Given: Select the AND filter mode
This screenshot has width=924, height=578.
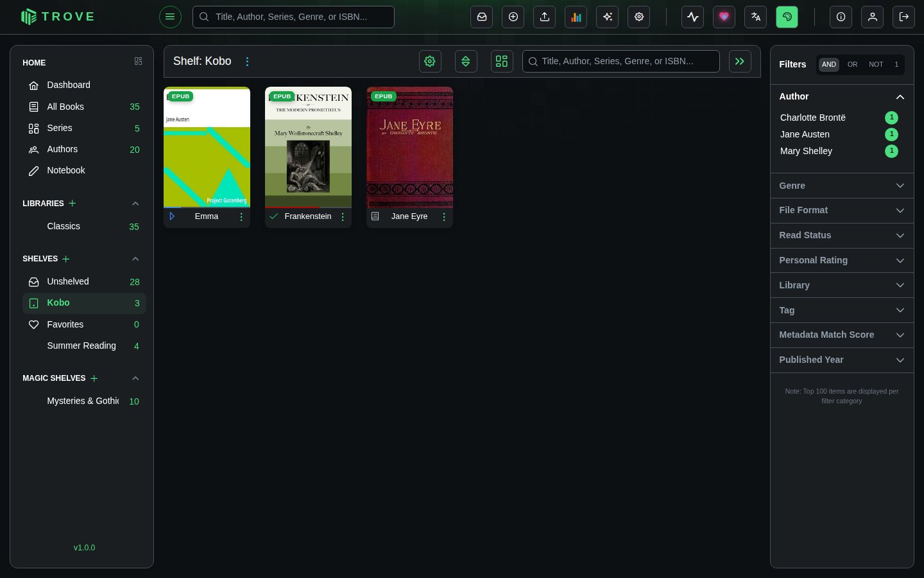Looking at the screenshot, I should [829, 64].
